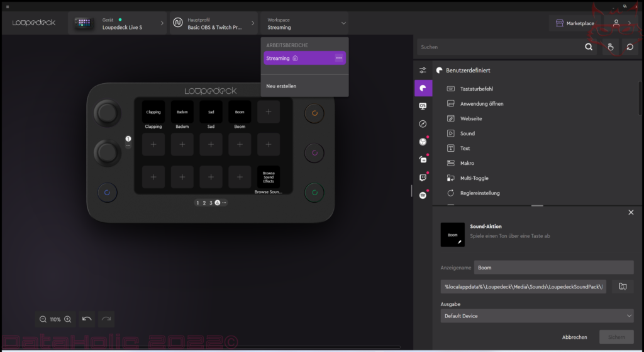Switch to touch page 3
The height and width of the screenshot is (352, 644).
[211, 203]
